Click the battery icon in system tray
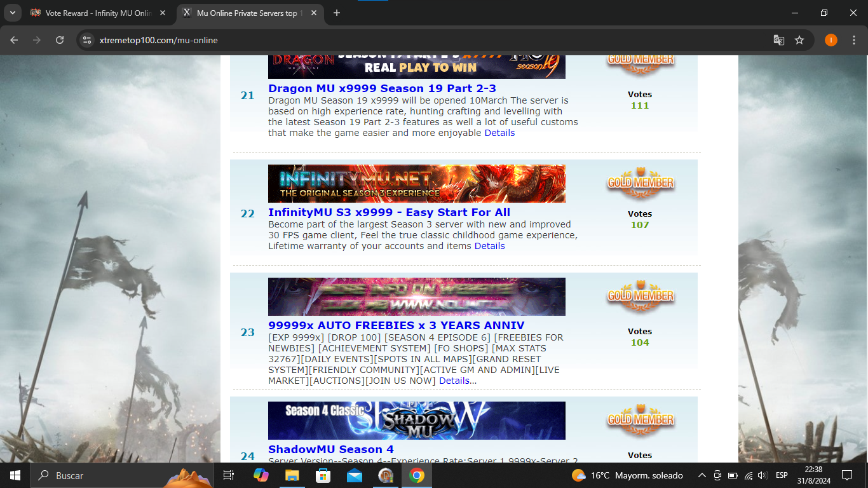 coord(733,475)
